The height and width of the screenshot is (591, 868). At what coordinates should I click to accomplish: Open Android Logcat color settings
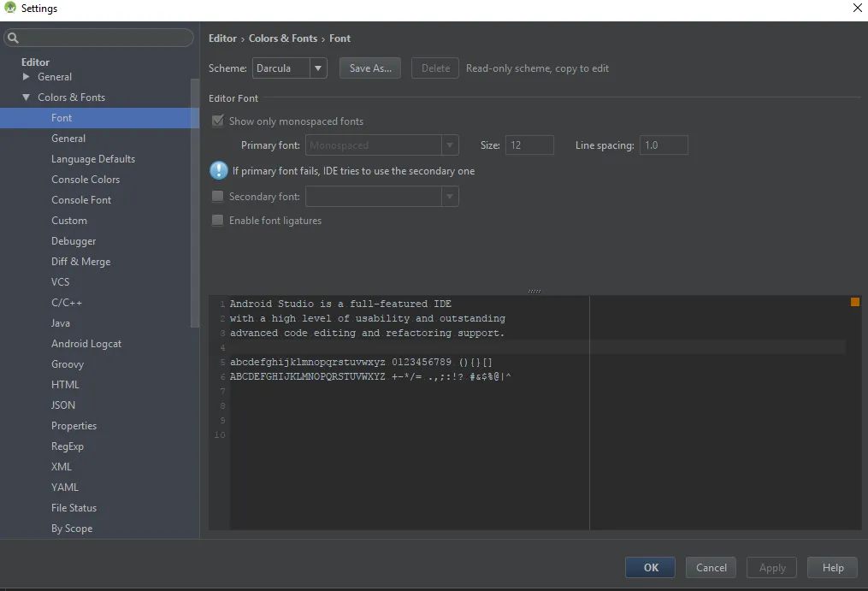click(x=86, y=344)
